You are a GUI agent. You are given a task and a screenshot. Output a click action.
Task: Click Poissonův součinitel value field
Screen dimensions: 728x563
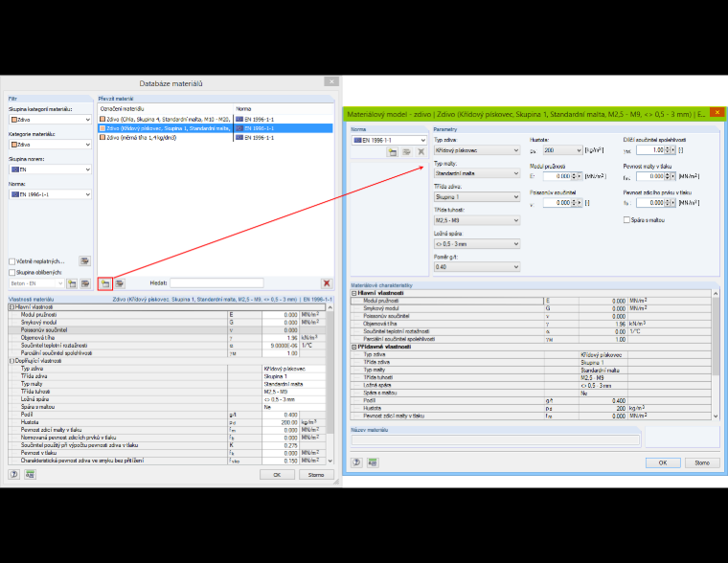pos(557,203)
